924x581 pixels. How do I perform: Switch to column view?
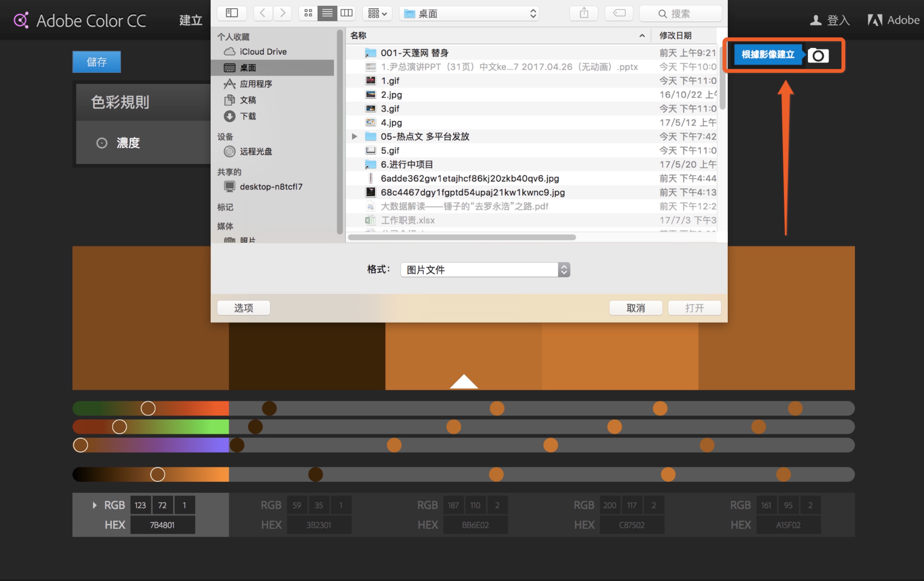pyautogui.click(x=346, y=13)
